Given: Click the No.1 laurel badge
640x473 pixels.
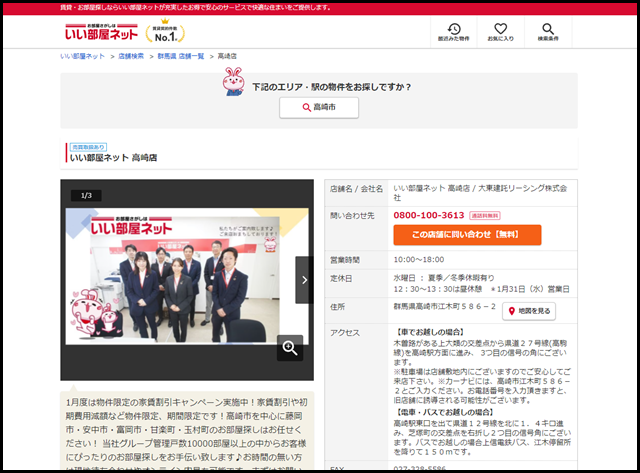Looking at the screenshot, I should [x=165, y=31].
